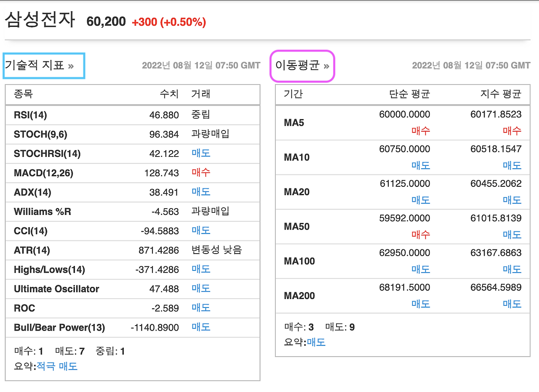Screen dimensions: 539x392
Task: Select the MA5 period label
Action: click(x=294, y=123)
